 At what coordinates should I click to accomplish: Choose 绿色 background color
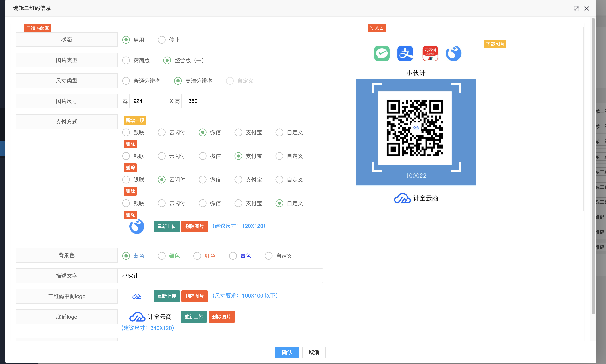point(161,256)
